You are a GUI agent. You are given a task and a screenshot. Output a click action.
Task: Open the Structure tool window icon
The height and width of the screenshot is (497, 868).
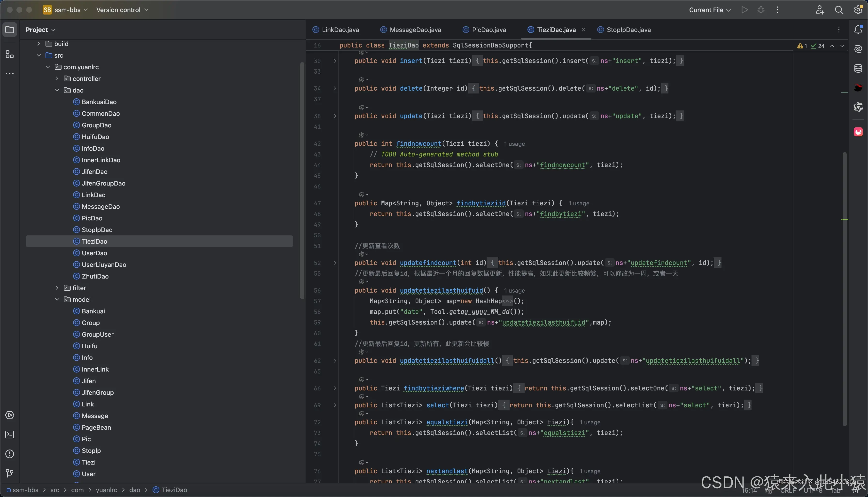[9, 54]
